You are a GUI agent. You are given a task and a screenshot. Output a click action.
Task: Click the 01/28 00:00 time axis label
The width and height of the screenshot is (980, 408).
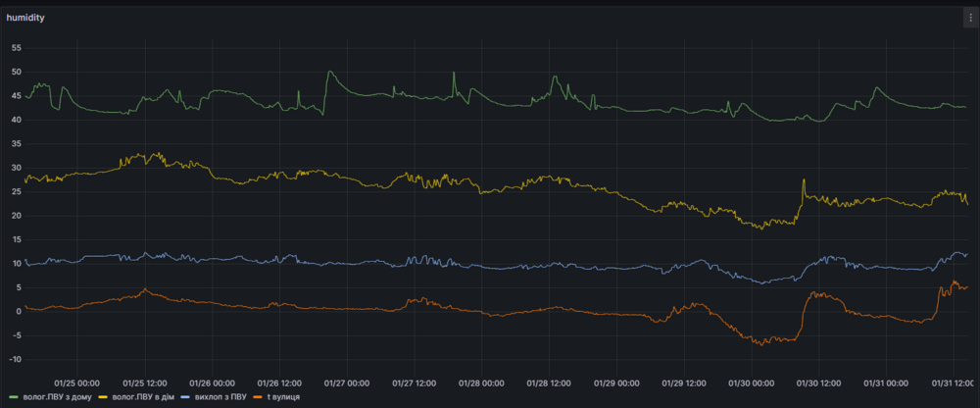tap(482, 382)
